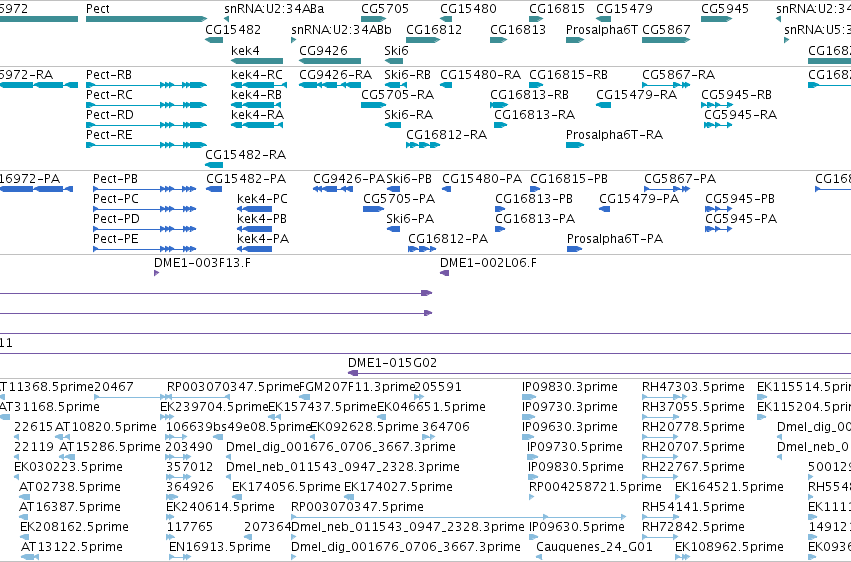This screenshot has width=851, height=562.
Task: Open transcript Ski6-RA
Action: 409,114
